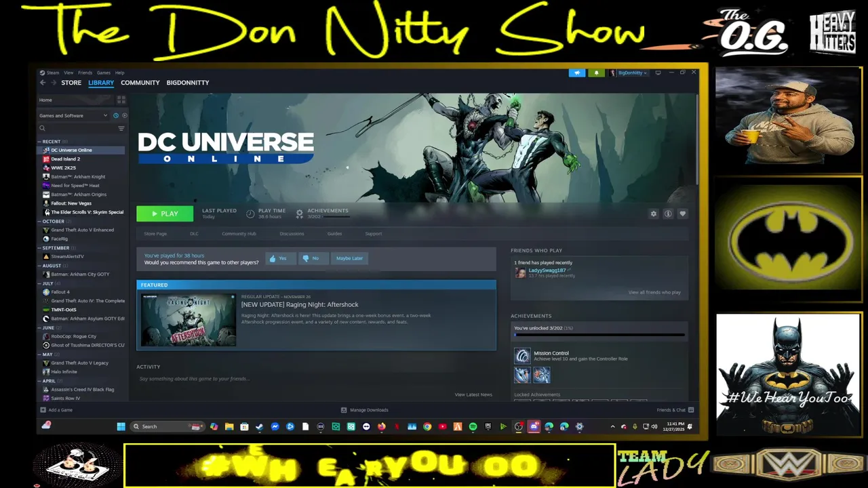Open the DLC link

(x=194, y=234)
